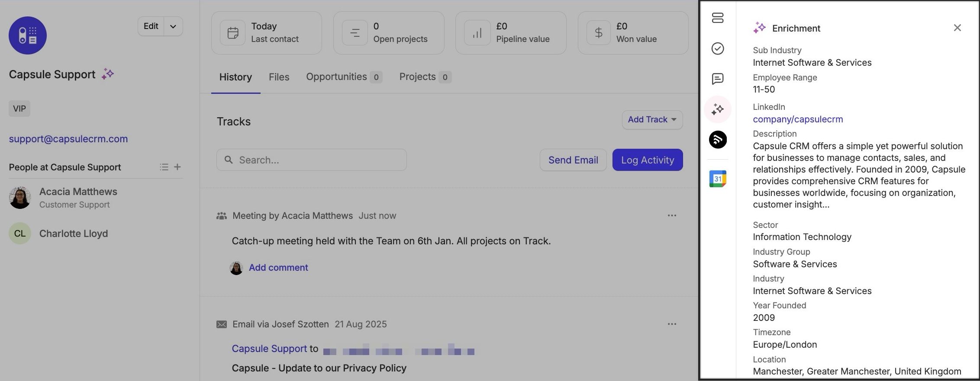The height and width of the screenshot is (381, 980).
Task: Click the Year Founded value 2009
Action: [764, 318]
